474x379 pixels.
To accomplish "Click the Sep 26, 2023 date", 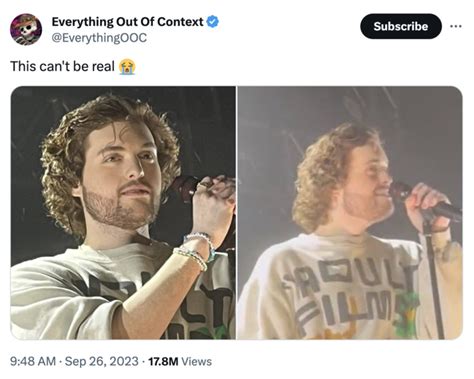I will [101, 361].
